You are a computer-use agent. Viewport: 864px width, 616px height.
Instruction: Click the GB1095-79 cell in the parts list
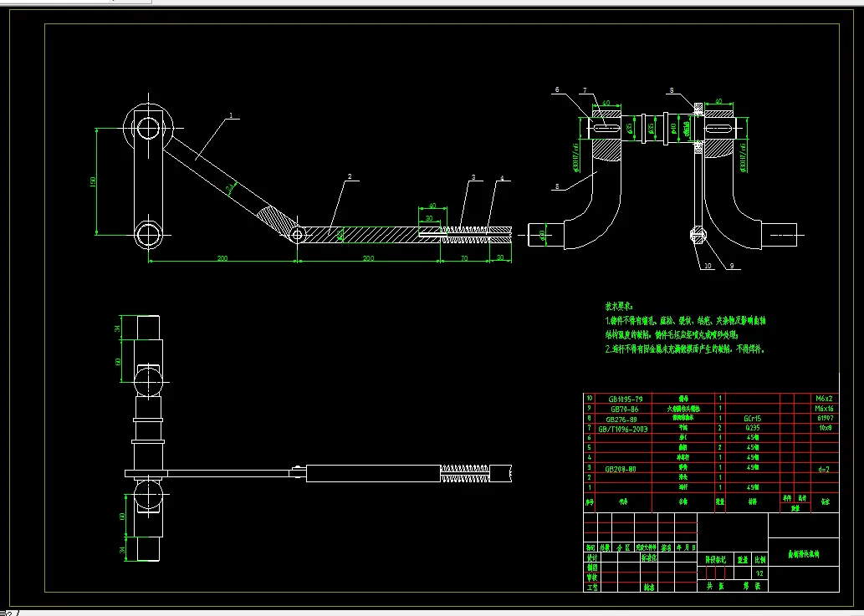point(625,399)
